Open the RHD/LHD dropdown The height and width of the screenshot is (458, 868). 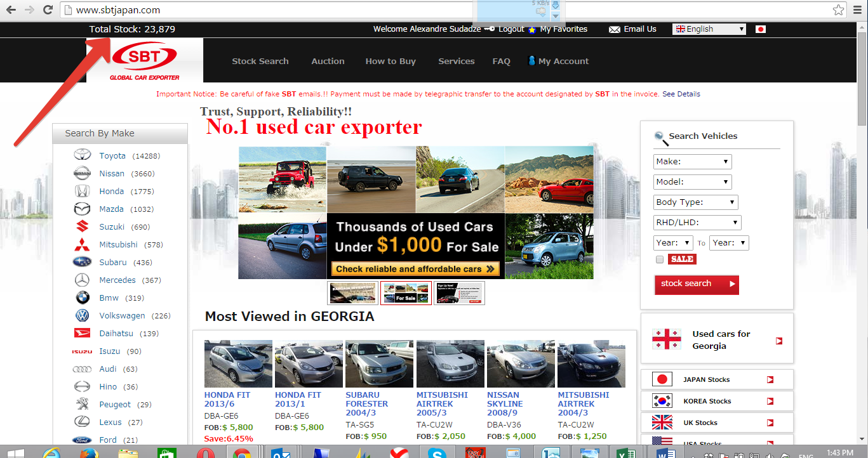[x=697, y=223]
